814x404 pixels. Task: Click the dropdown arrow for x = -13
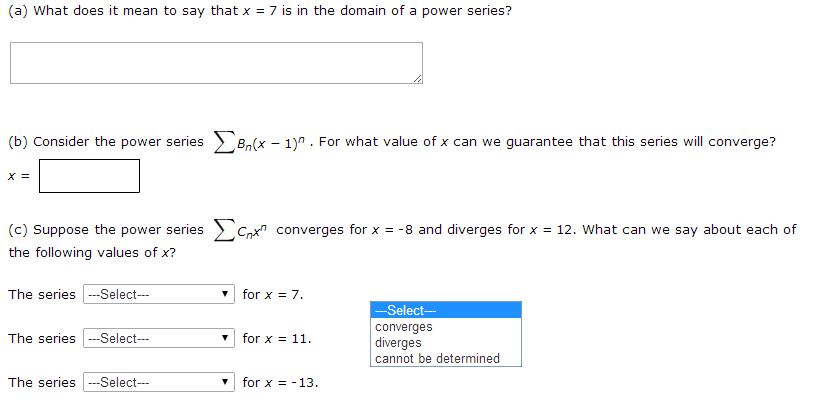225,383
